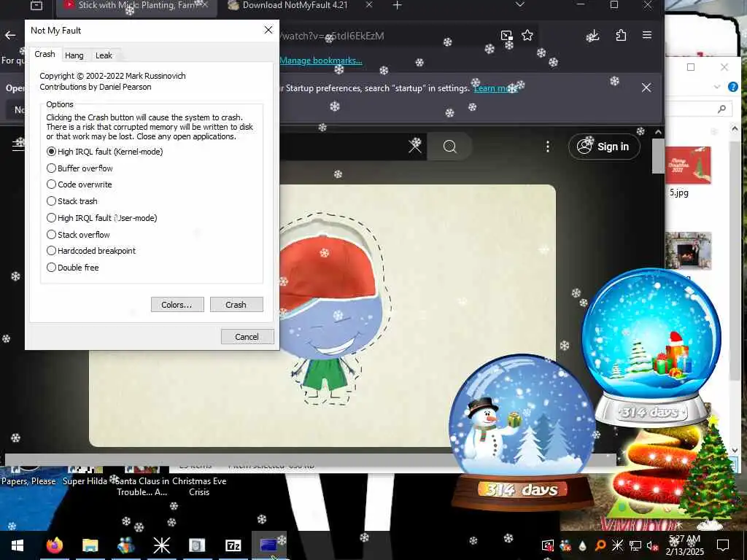Open the Crash tab in Not My Fault

(44, 54)
